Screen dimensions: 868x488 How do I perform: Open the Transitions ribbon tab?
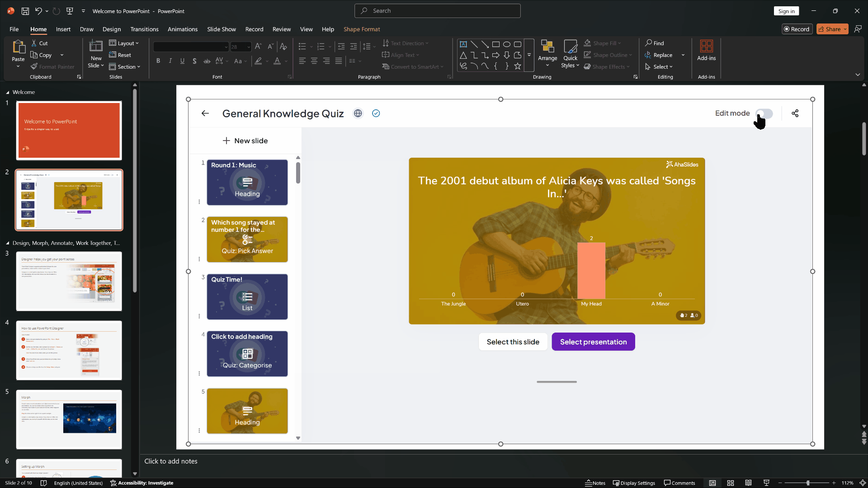tap(144, 29)
